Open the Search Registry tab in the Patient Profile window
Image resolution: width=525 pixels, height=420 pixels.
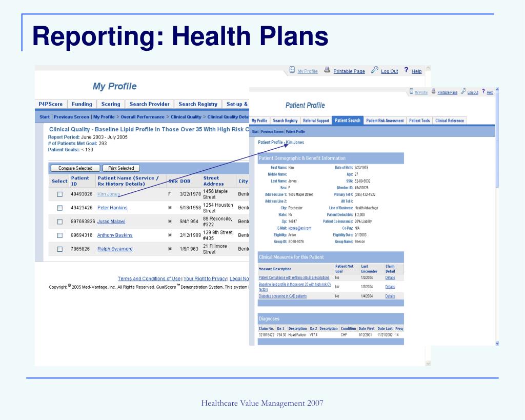click(x=285, y=121)
